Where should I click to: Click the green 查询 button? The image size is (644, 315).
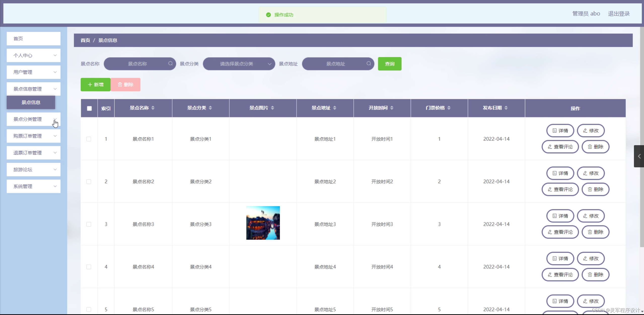click(389, 64)
